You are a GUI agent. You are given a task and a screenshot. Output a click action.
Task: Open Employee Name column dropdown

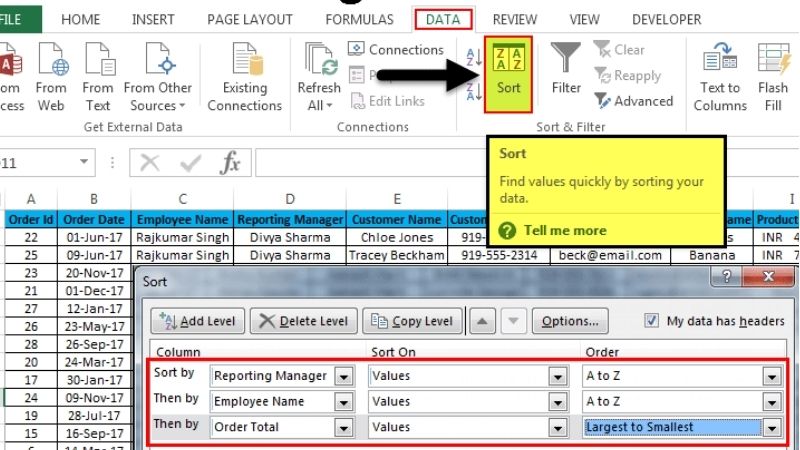point(344,402)
